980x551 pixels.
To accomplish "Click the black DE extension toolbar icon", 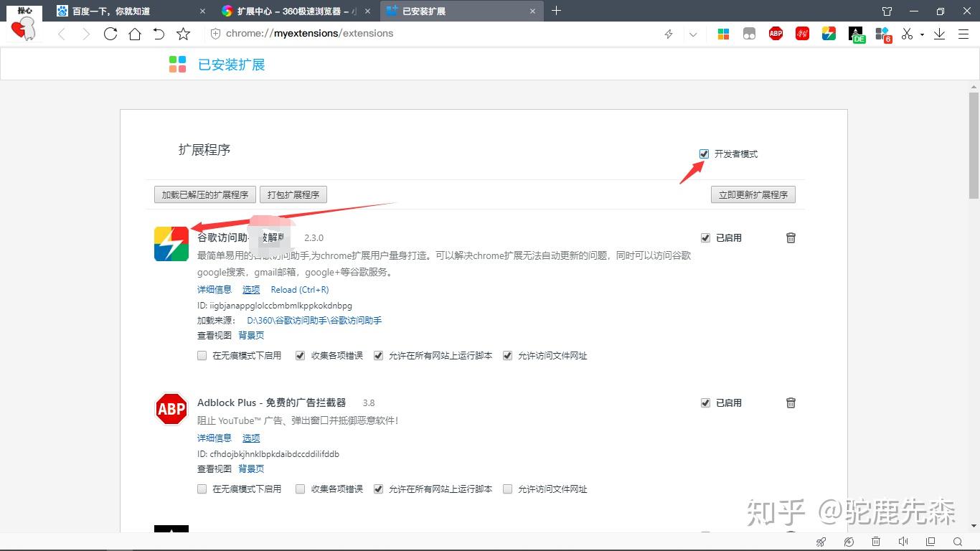I will pyautogui.click(x=857, y=34).
